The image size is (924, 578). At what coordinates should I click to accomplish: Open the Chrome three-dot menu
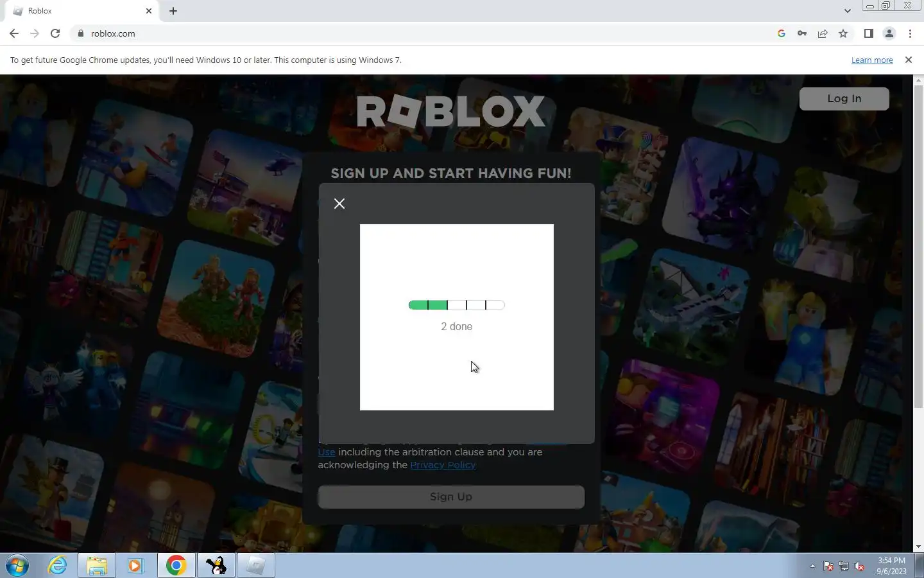click(910, 33)
